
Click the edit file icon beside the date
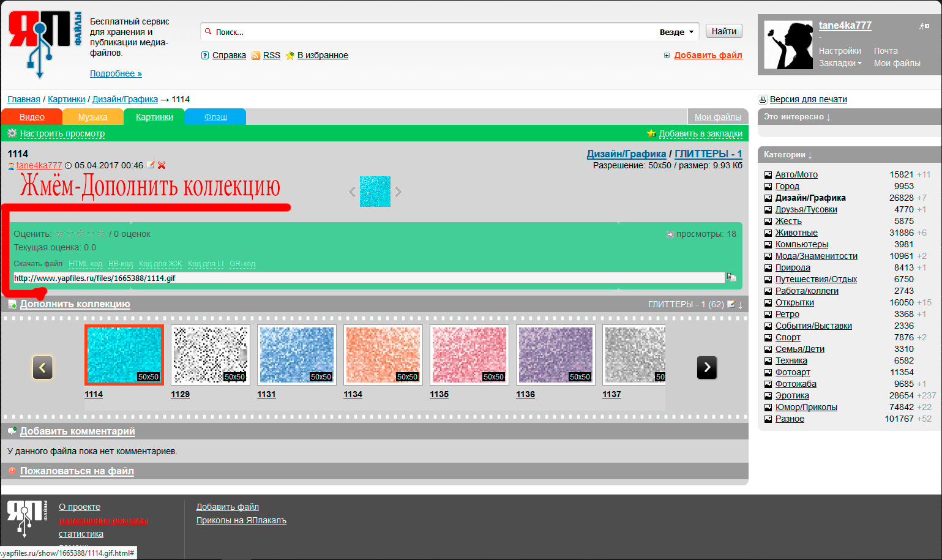coord(151,165)
